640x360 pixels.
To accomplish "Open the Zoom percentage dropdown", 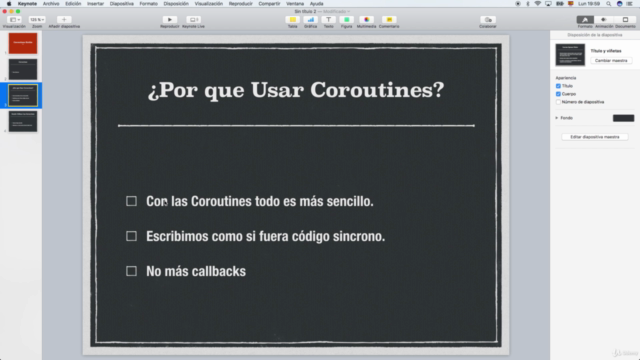I will coord(37,20).
